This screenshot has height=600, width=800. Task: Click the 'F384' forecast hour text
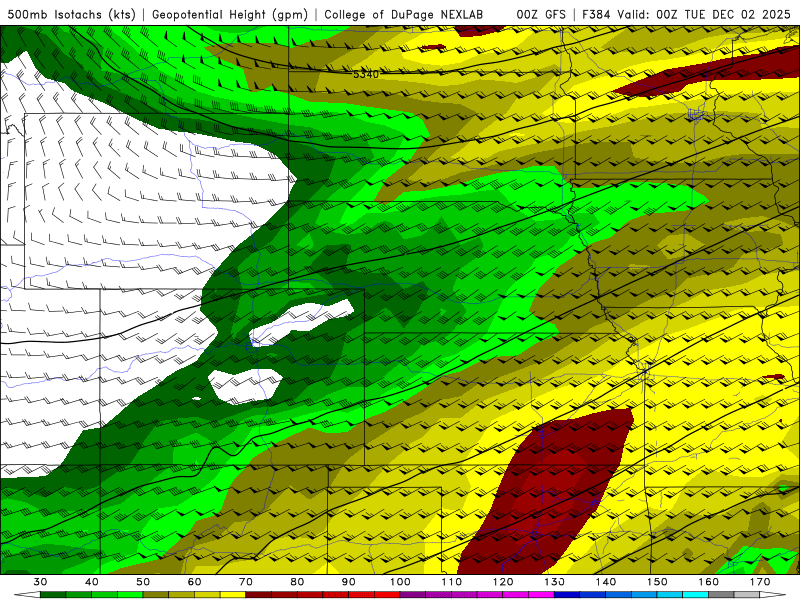(x=597, y=14)
